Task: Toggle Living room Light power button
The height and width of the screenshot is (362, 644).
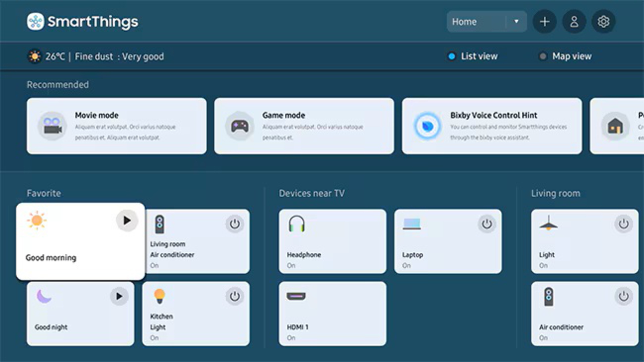Action: (x=624, y=224)
